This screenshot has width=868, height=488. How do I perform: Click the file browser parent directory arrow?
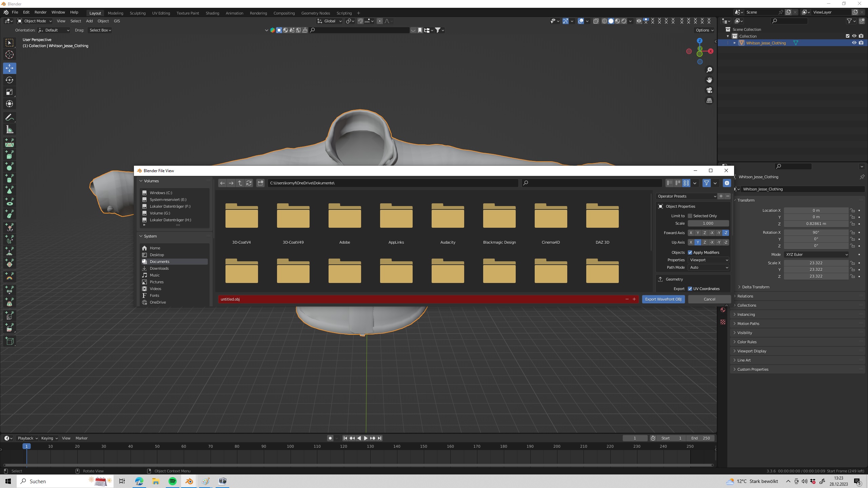click(240, 183)
